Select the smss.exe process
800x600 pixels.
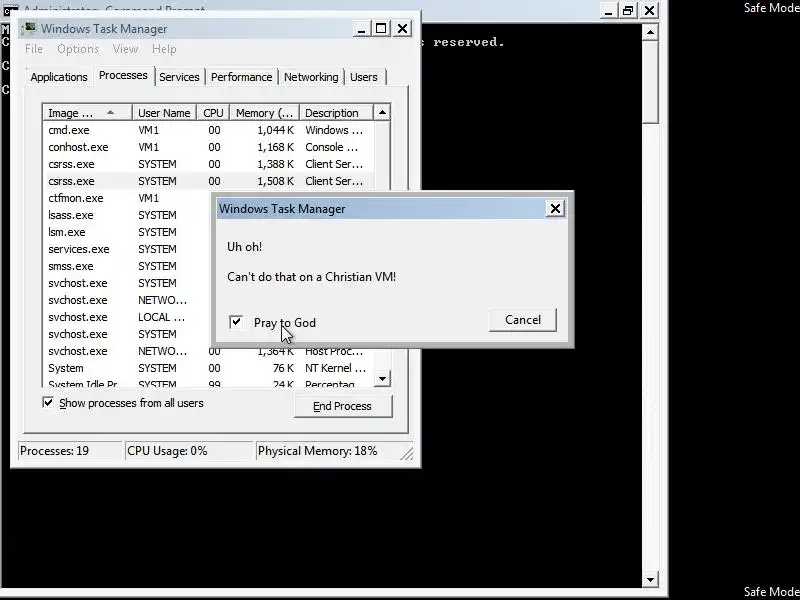click(128, 266)
